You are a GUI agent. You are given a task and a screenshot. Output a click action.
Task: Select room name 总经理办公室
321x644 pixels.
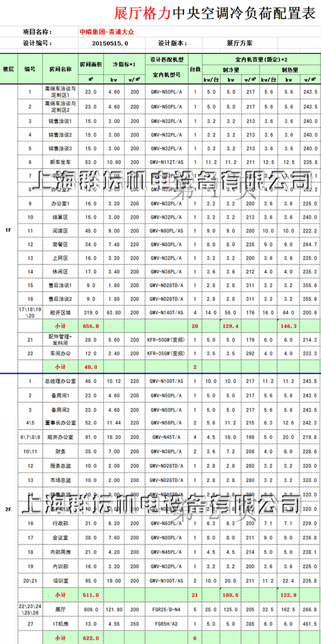[60, 381]
